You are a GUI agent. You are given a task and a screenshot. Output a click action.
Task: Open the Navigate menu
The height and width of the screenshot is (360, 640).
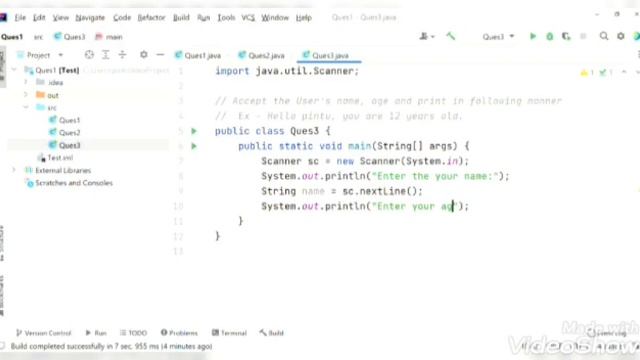90,18
